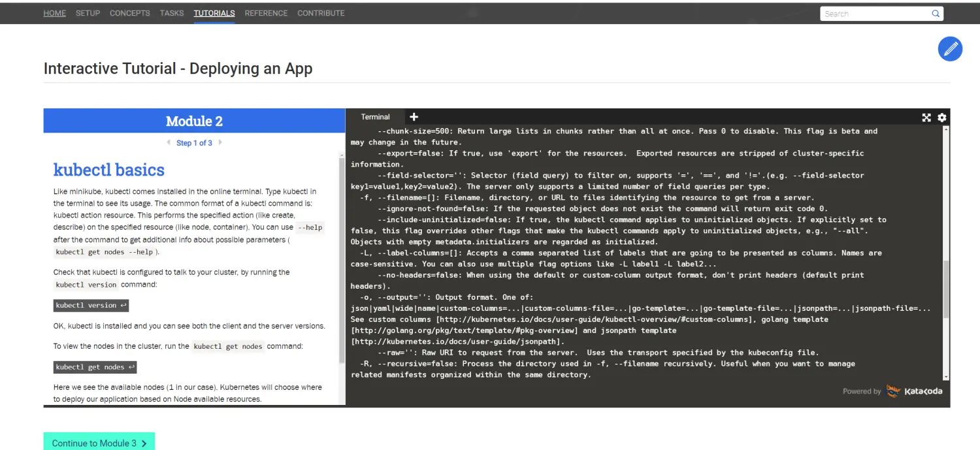Click the terminal output scrollbar thumb
The image size is (980, 450).
[x=946, y=291]
